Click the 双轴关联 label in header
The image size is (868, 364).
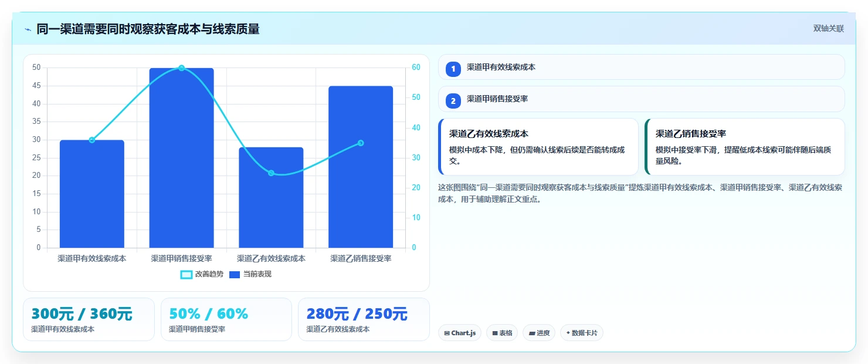[828, 29]
